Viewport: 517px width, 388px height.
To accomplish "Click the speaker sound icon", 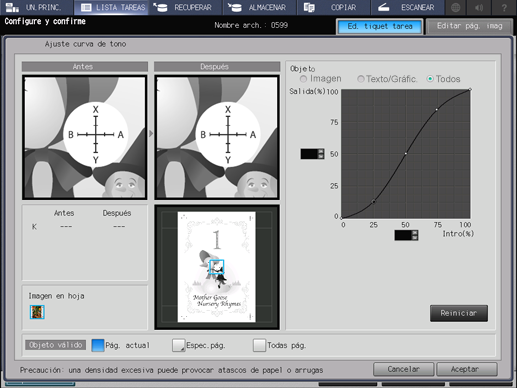I will [x=479, y=7].
